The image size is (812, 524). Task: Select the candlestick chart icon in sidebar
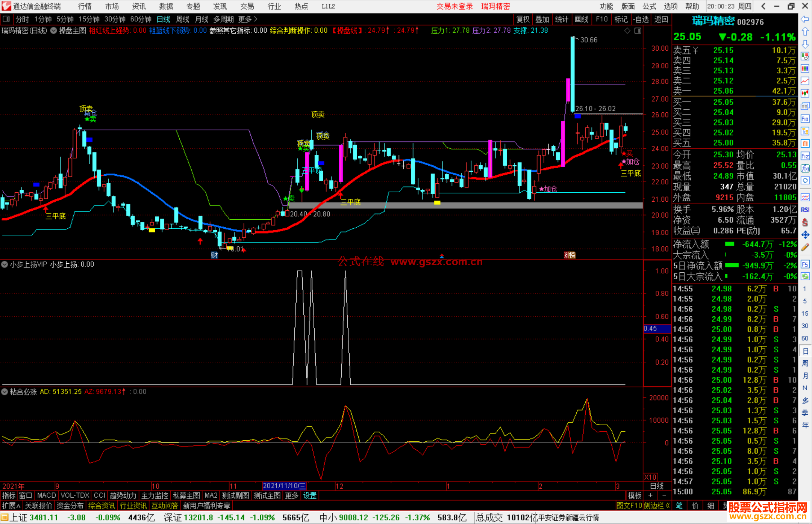click(805, 94)
